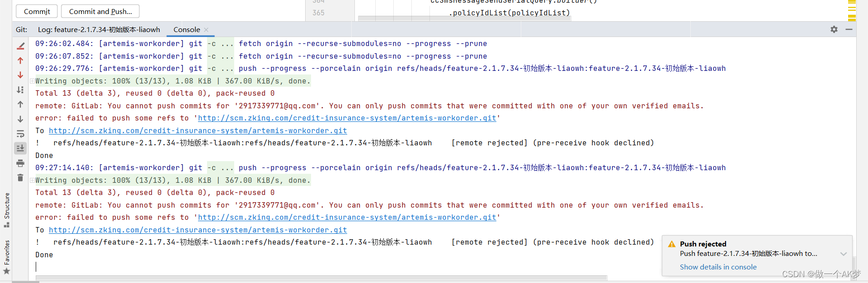Screen dimensions: 868x283
Task: Click the red down arrow icon
Action: click(20, 75)
